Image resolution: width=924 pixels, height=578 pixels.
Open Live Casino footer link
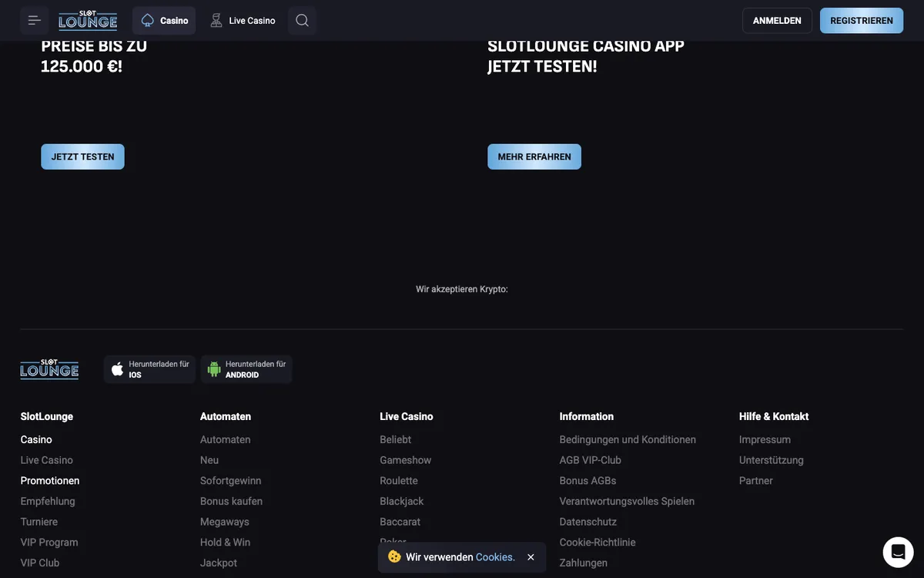(x=47, y=460)
